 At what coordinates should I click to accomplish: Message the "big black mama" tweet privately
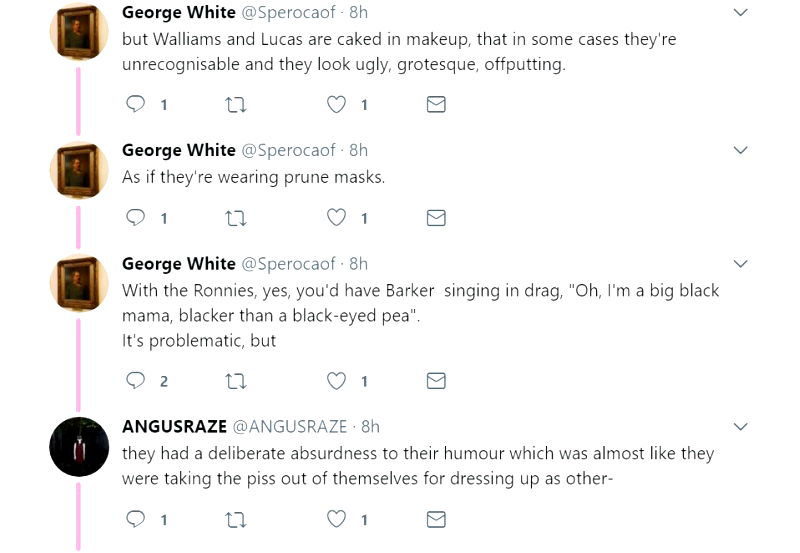pyautogui.click(x=436, y=381)
